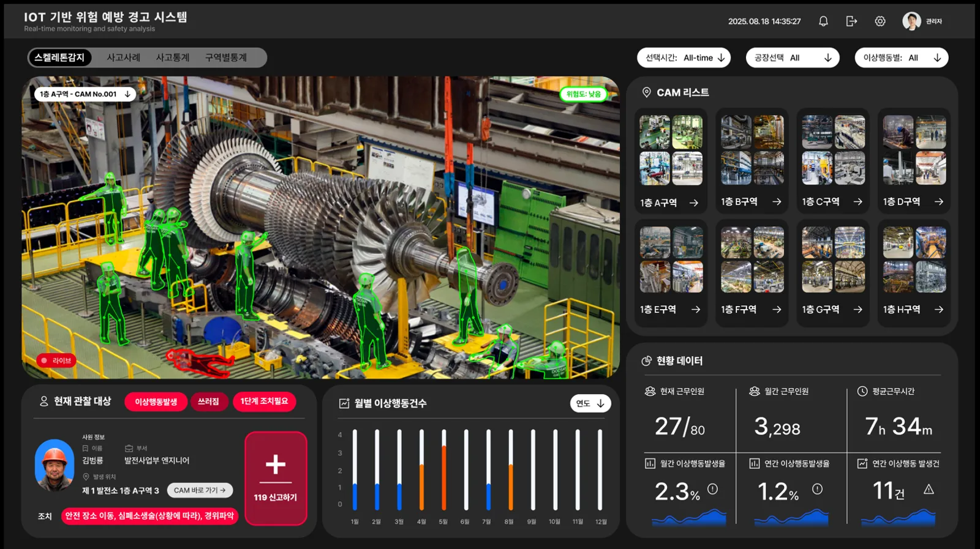
Task: Toggle the 이상행동발생 tag
Action: [x=156, y=401]
